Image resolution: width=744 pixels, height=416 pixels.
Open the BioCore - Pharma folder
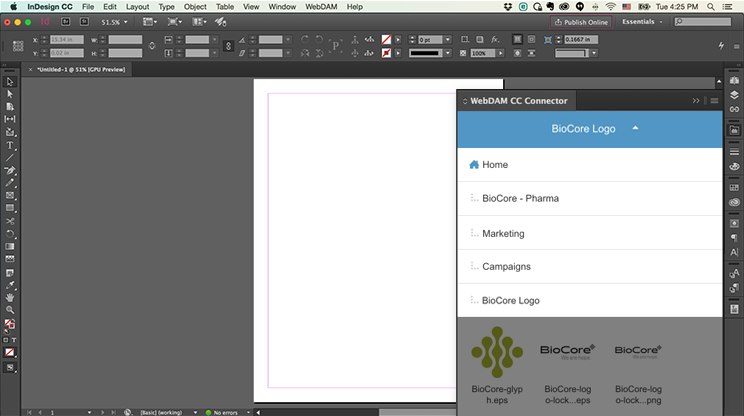(590, 198)
